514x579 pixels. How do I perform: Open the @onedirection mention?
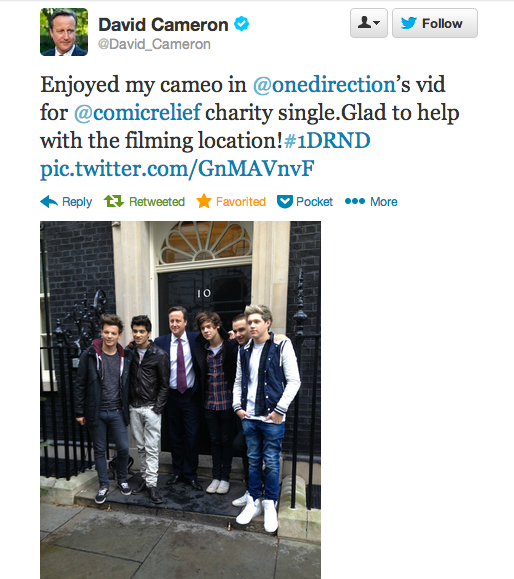[x=324, y=85]
